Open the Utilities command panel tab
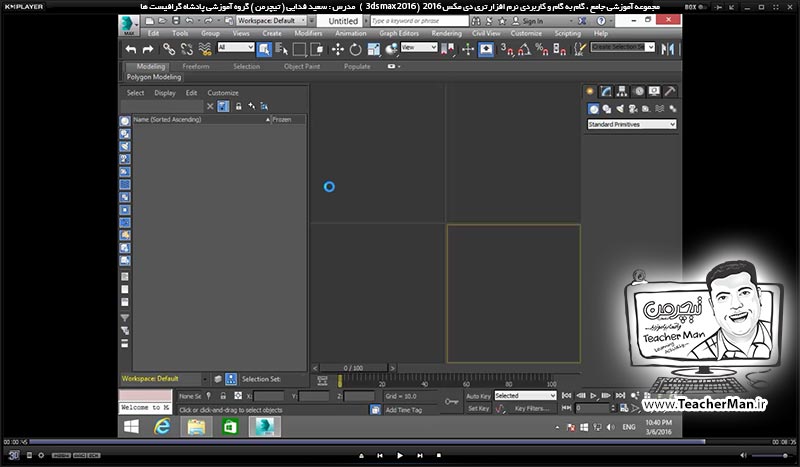 point(670,91)
